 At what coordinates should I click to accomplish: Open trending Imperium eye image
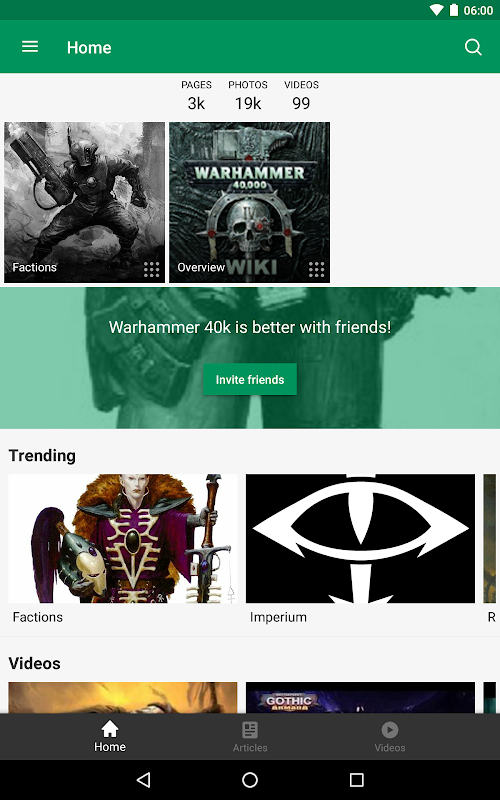pos(360,539)
